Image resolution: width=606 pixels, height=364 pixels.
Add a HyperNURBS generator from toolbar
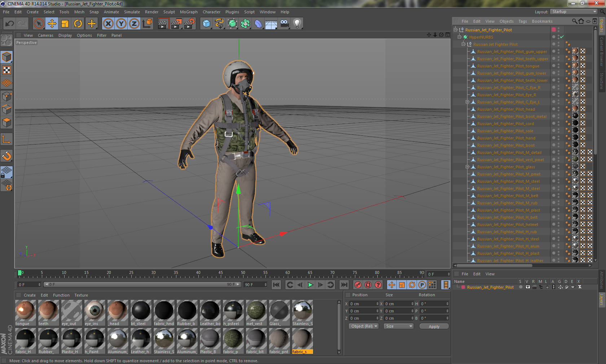[232, 24]
